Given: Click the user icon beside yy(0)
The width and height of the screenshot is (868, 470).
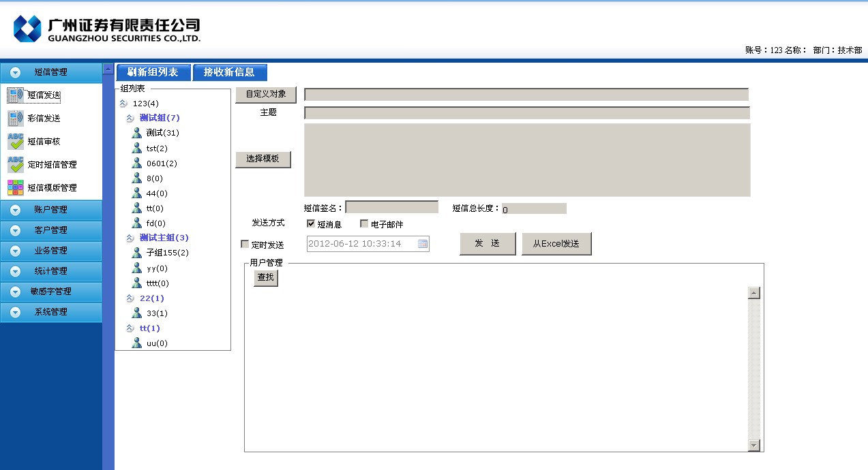Looking at the screenshot, I should pos(137,268).
